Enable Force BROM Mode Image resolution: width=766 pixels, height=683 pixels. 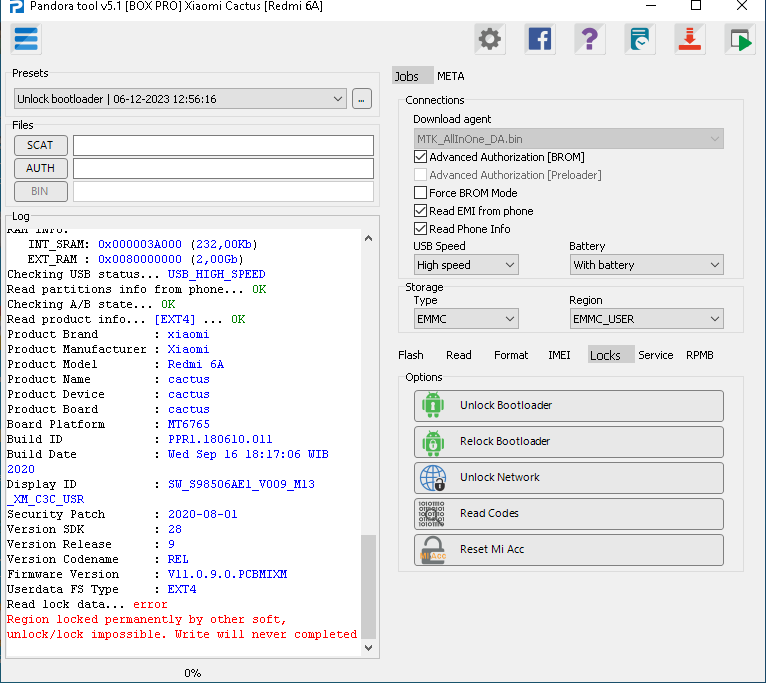(420, 193)
